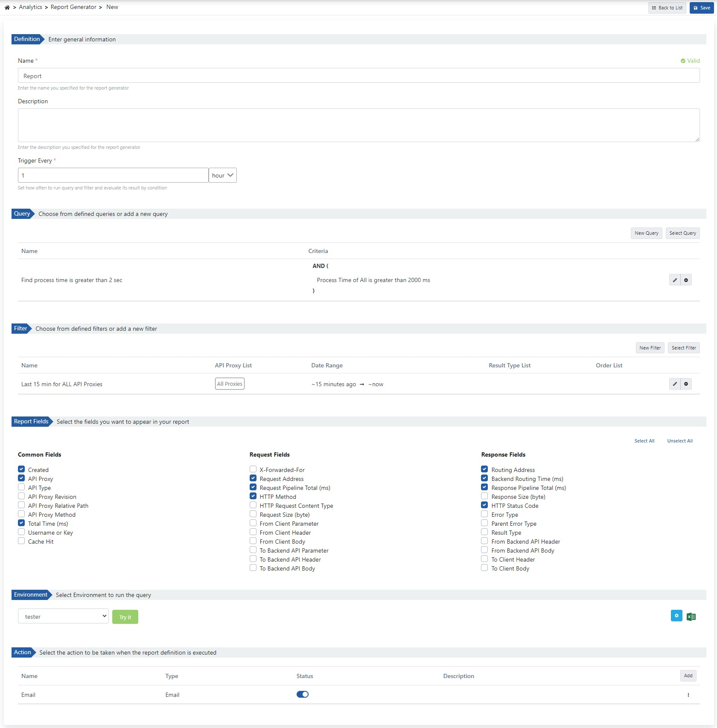Toggle the Email action status switch
This screenshot has width=717, height=728.
303,694
